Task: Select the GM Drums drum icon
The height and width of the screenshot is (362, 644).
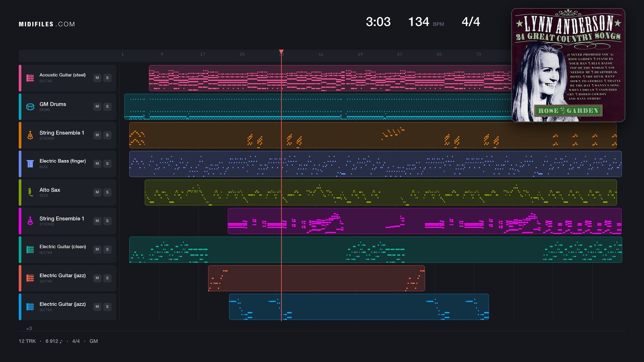Action: [x=30, y=107]
